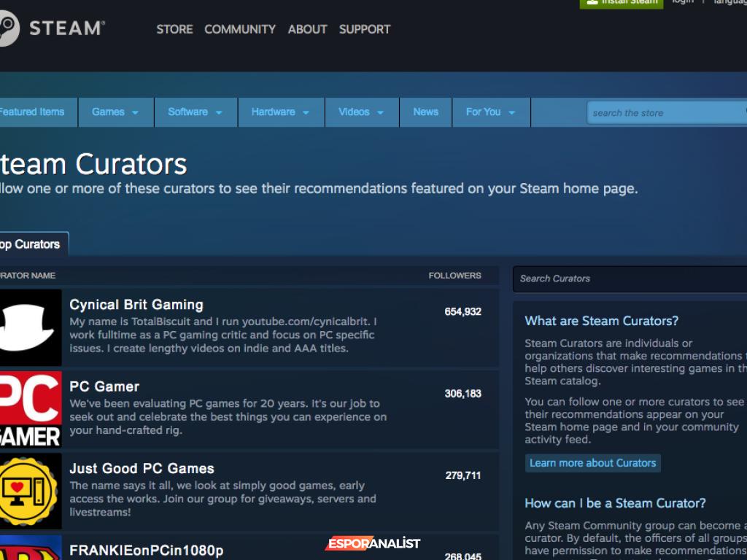747x560 pixels.
Task: Open the Hardware dropdown menu
Action: coord(280,112)
